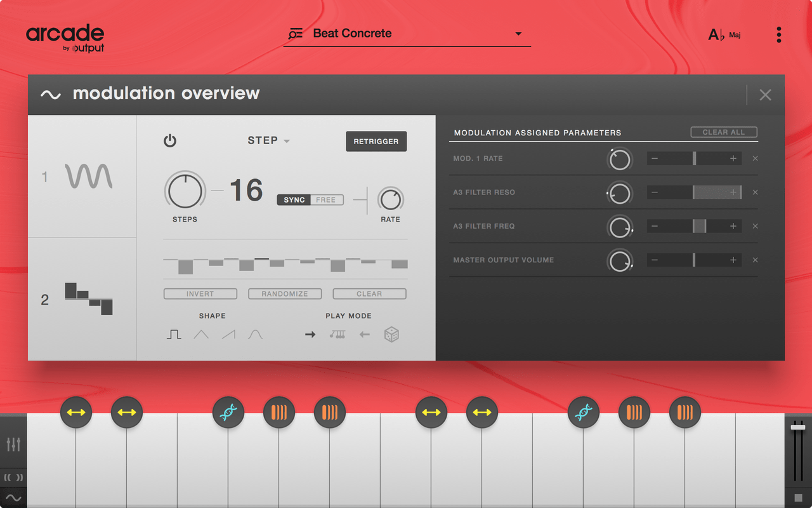Set play mode to random dice

tap(391, 335)
